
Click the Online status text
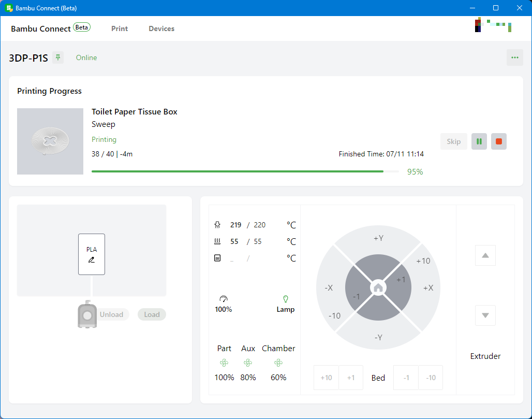86,57
